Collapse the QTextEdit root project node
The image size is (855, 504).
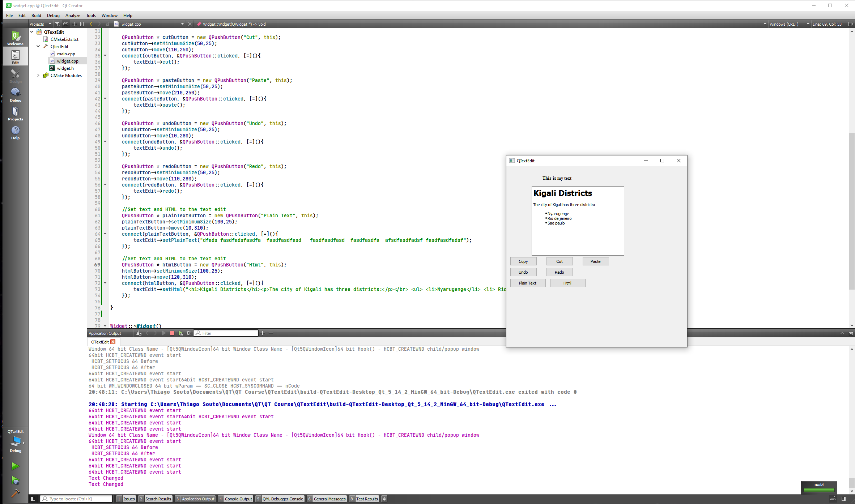(x=32, y=32)
